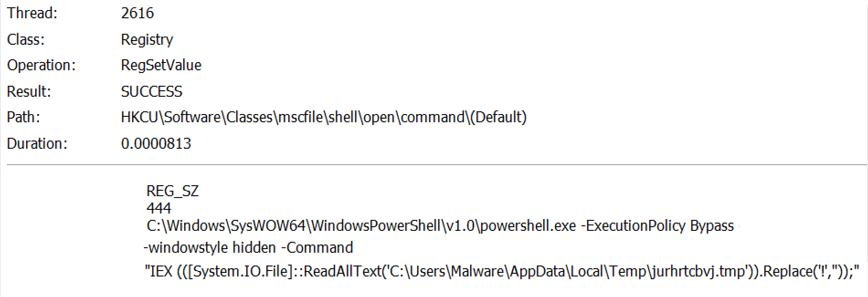Image resolution: width=868 pixels, height=297 pixels.
Task: Select the duration value 0.0000813
Action: tap(156, 144)
